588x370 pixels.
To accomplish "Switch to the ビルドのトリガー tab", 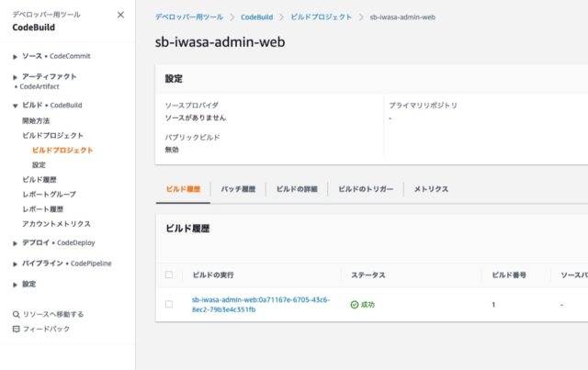I will coord(366,189).
